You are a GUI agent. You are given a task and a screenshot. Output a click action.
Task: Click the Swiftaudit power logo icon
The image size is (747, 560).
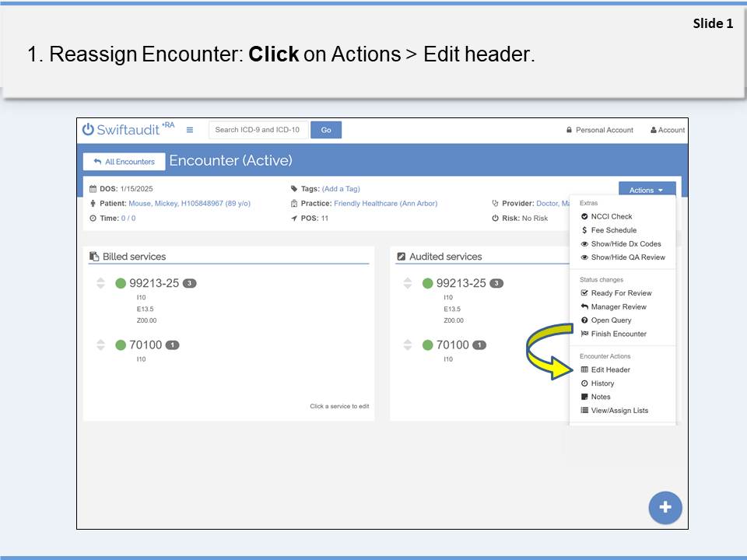pyautogui.click(x=89, y=130)
